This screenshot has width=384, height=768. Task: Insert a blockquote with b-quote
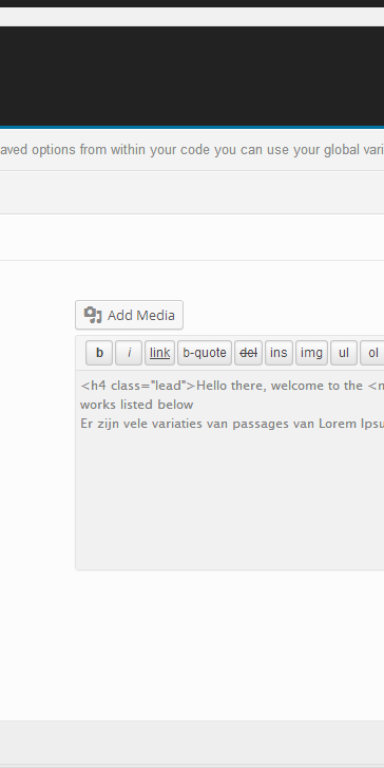pos(204,353)
